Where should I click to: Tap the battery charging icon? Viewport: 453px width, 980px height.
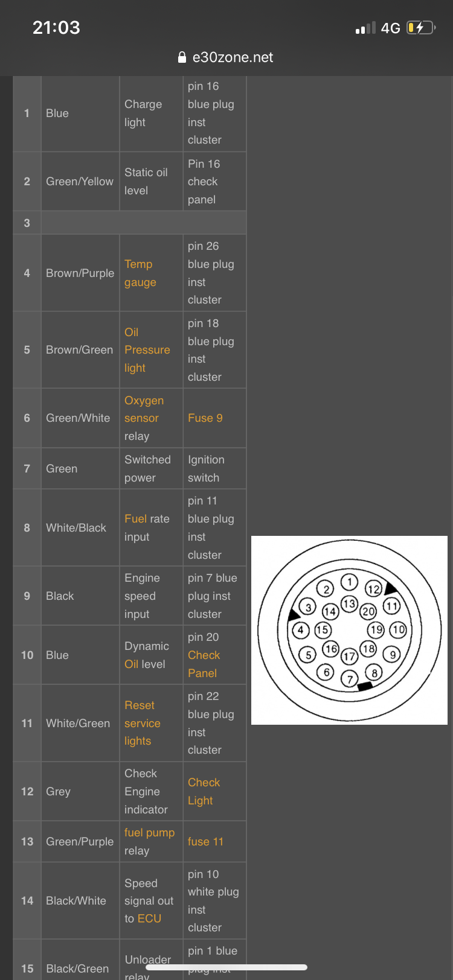point(421,28)
